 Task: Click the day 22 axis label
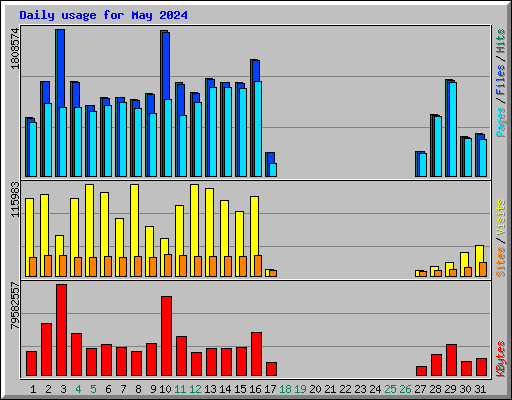(x=345, y=389)
